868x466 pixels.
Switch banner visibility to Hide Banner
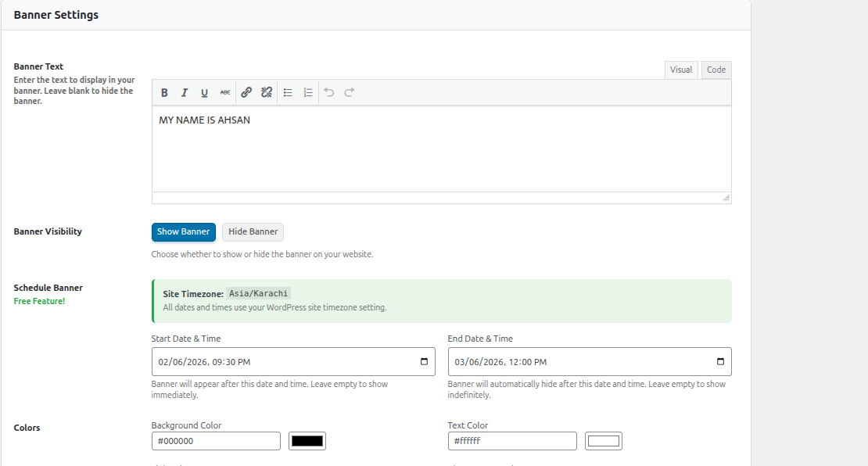(253, 231)
